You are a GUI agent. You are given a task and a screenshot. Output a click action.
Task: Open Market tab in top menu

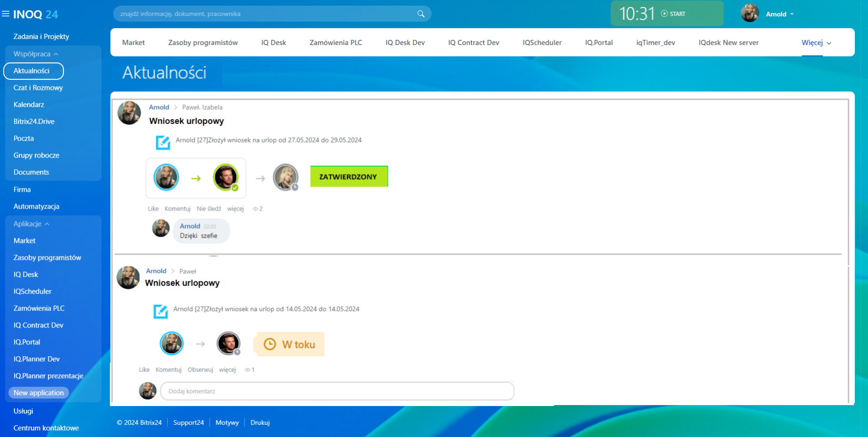(134, 43)
